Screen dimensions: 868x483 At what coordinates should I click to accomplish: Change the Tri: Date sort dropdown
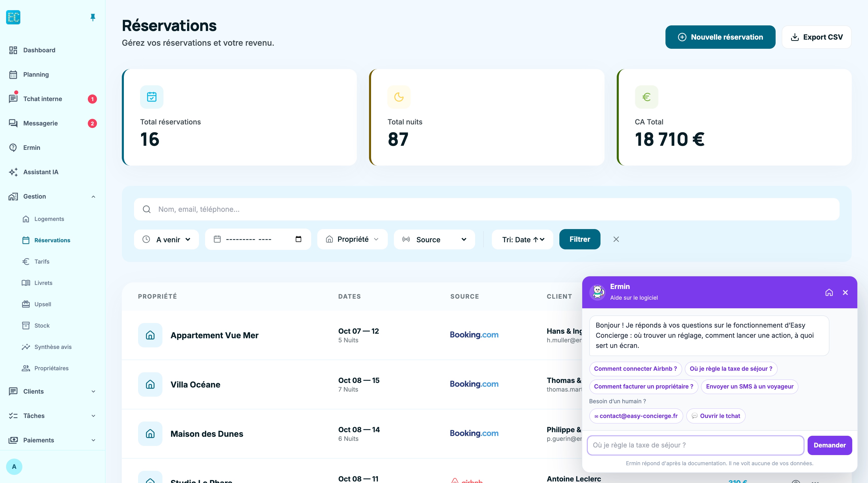pos(523,240)
